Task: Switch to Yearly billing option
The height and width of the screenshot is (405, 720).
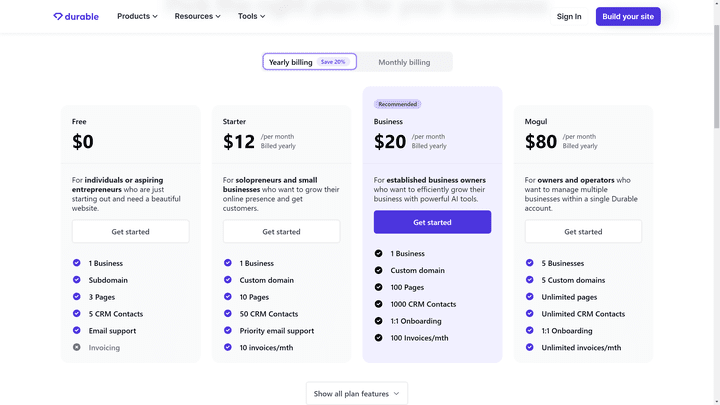Action: [290, 62]
